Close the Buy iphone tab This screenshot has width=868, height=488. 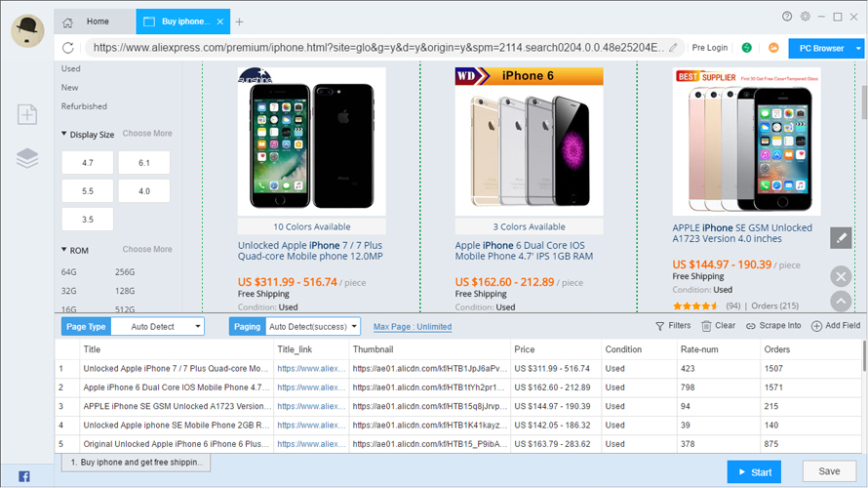click(x=220, y=21)
